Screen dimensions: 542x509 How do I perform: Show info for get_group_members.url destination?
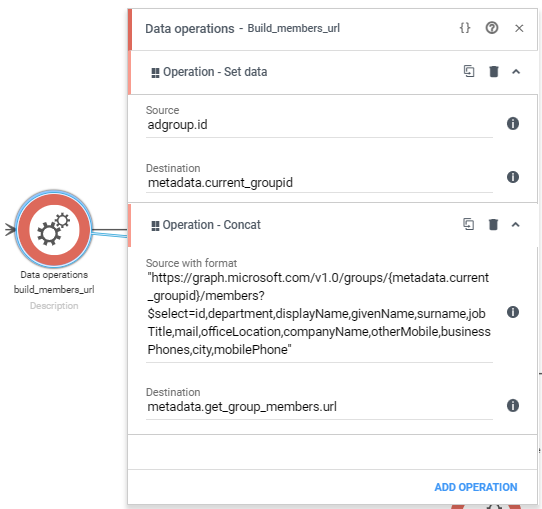click(513, 405)
